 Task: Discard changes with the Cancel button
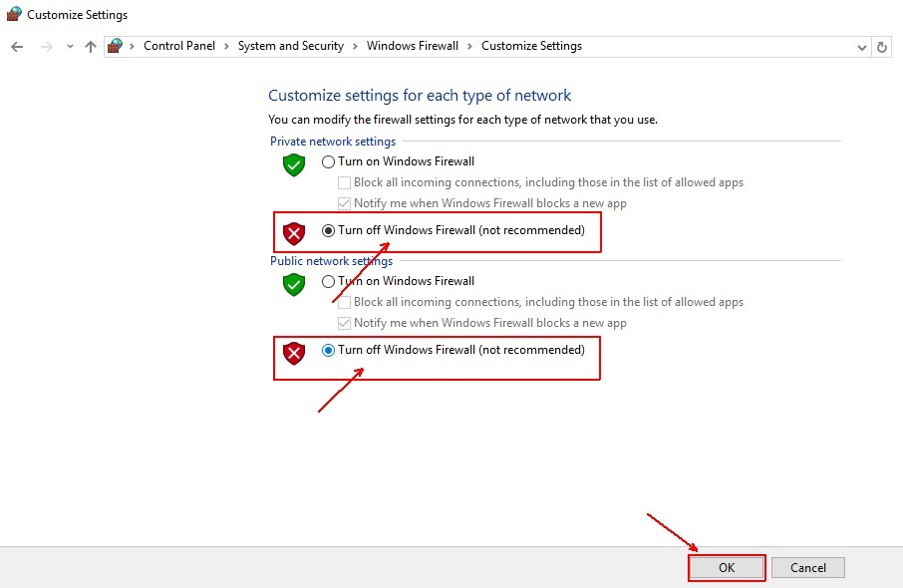point(808,568)
